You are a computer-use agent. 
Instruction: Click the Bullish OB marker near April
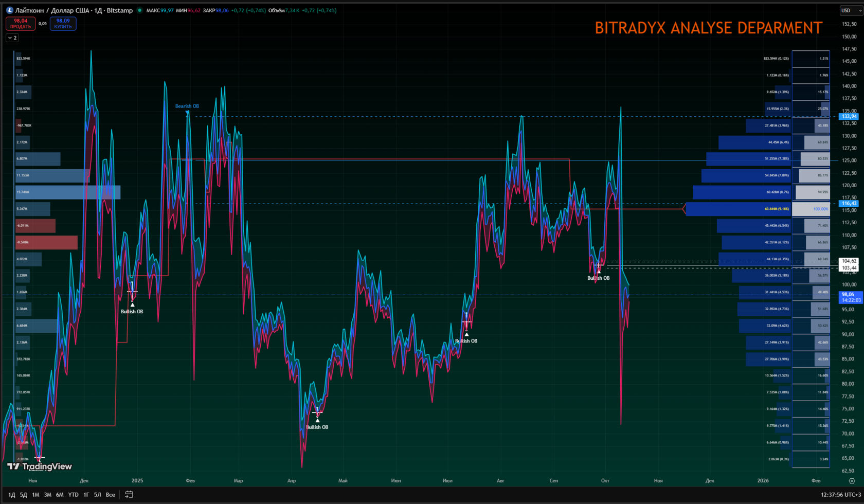pyautogui.click(x=317, y=427)
